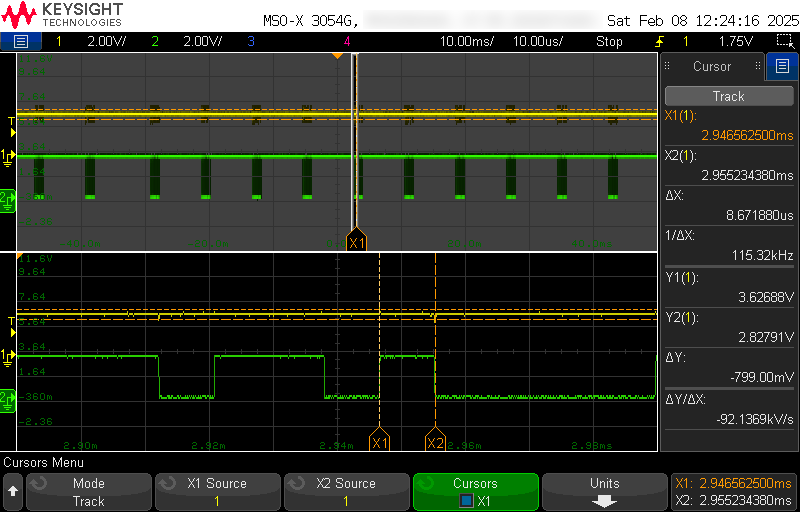This screenshot has height=512, width=800.
Task: Open the X1 Source selector
Action: (x=217, y=492)
